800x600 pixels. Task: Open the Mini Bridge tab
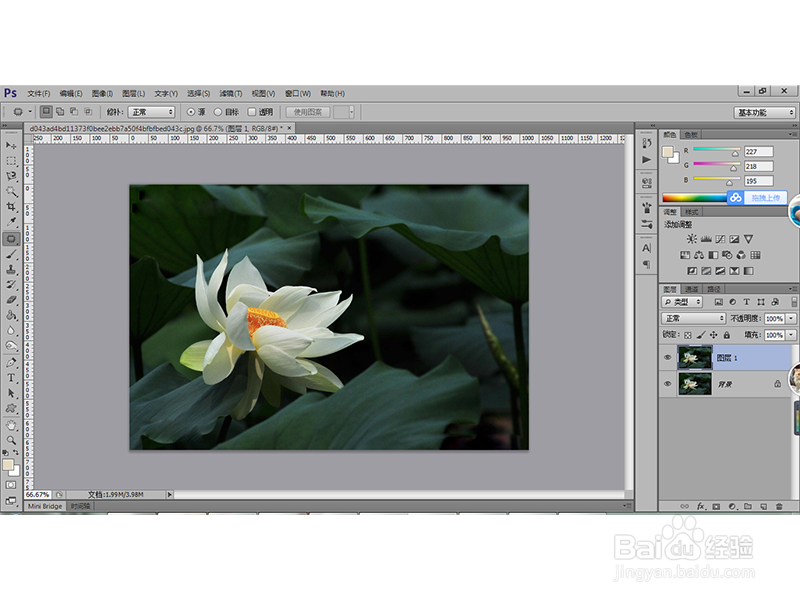coord(45,506)
